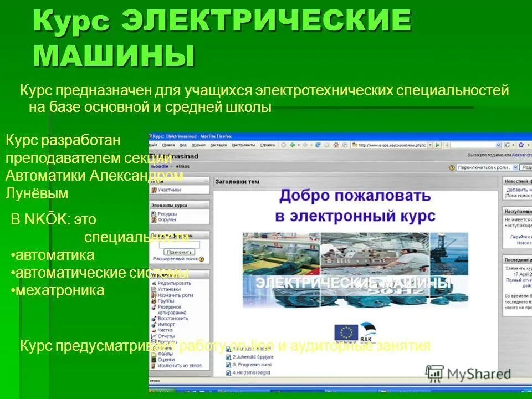Click the moodle breadcrumb link
This screenshot has height=399, width=532.
160,167
